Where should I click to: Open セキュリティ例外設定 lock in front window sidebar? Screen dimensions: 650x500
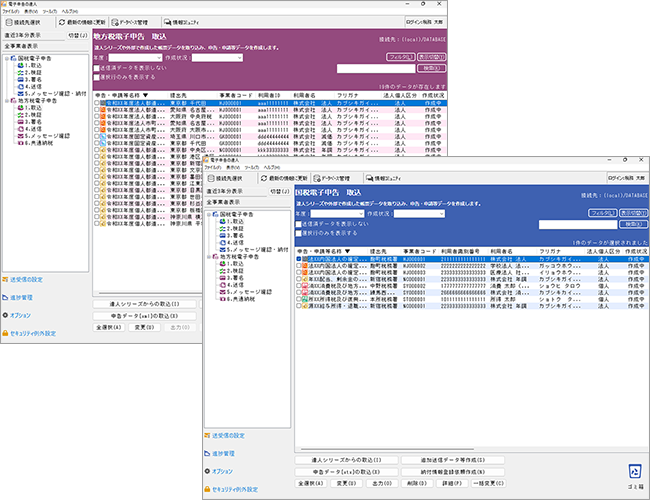[x=205, y=489]
